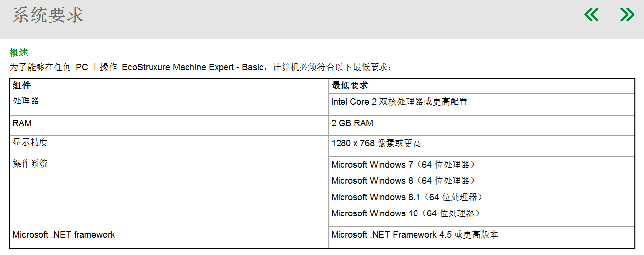Click the Microsoft .NET framework row label

click(x=64, y=235)
